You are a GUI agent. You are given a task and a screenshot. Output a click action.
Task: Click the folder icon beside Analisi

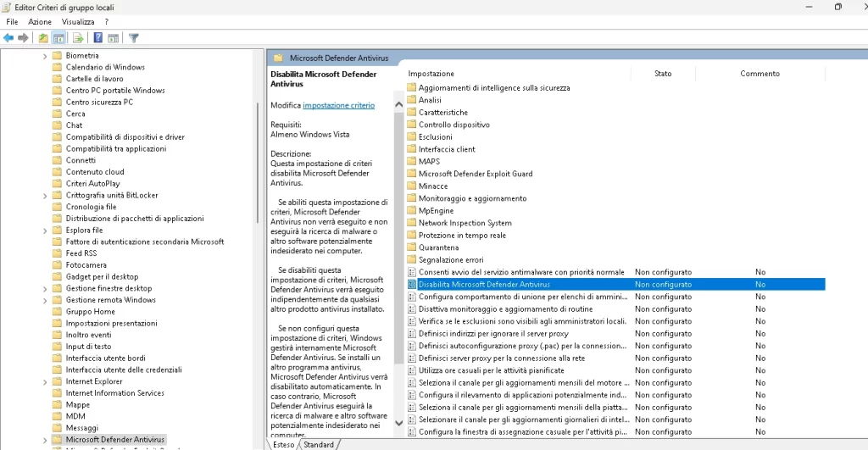pos(411,100)
